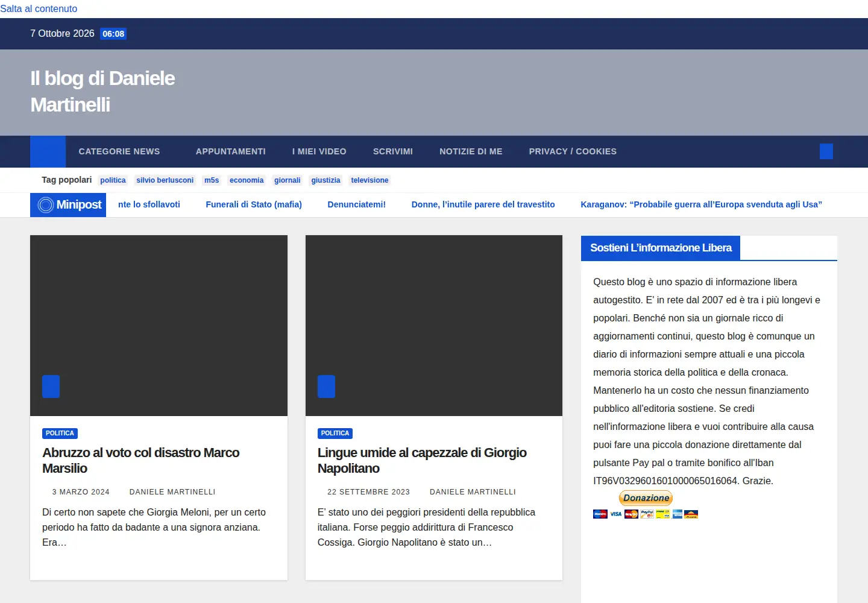Select the 'televisione' tag
868x603 pixels.
point(370,180)
